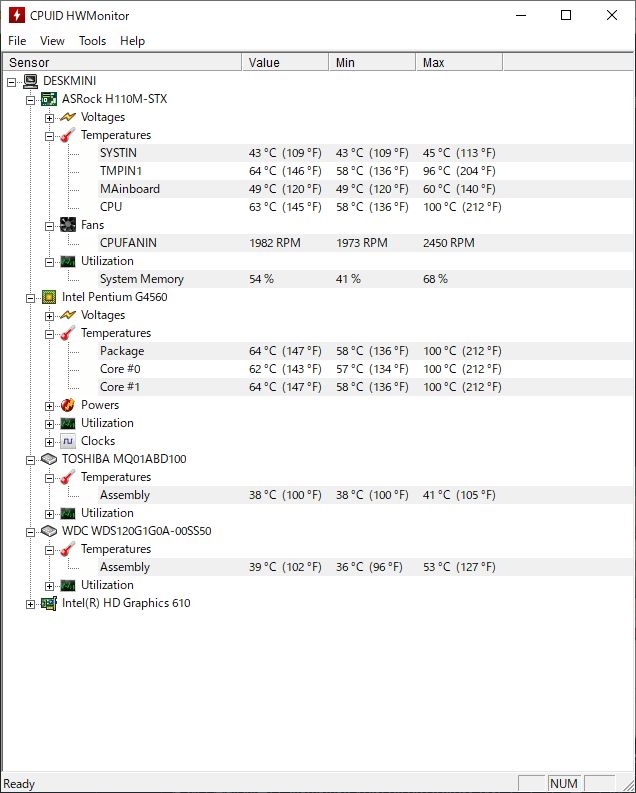Click the Max column header
This screenshot has height=793, width=636.
point(459,63)
